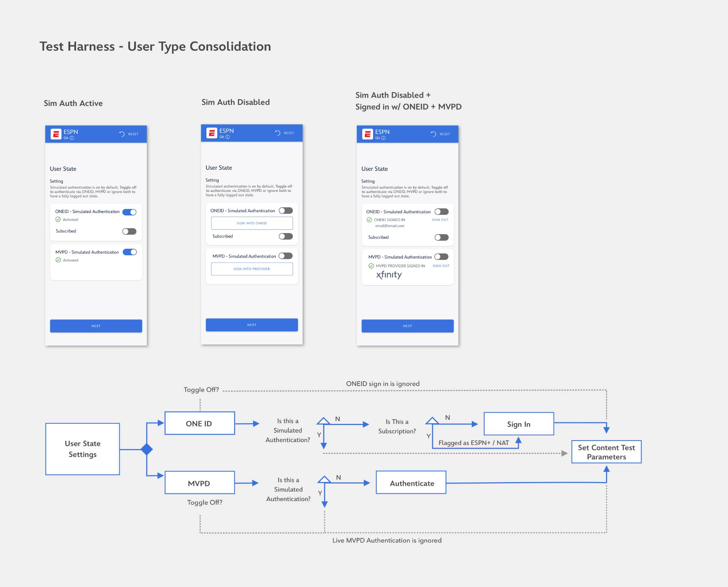Screen dimensions: 728x587
Task: Click the blue diamond decision node after User State Settings
Action: click(x=147, y=449)
